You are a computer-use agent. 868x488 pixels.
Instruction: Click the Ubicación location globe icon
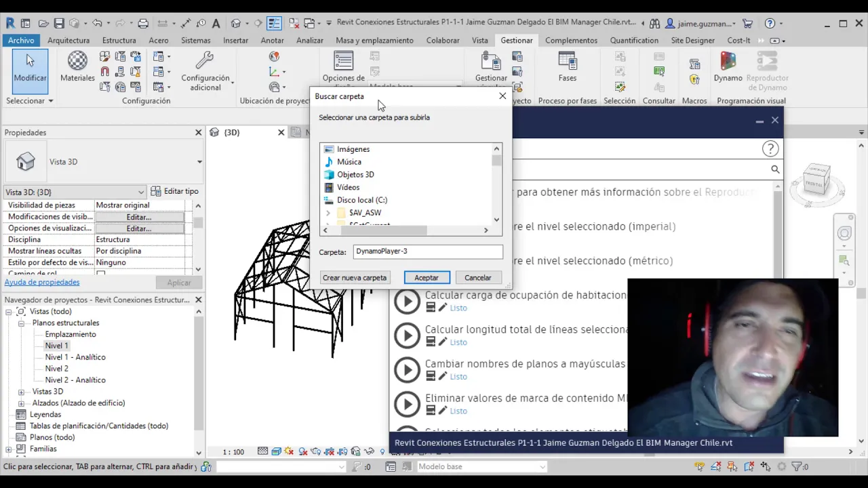[x=274, y=56]
